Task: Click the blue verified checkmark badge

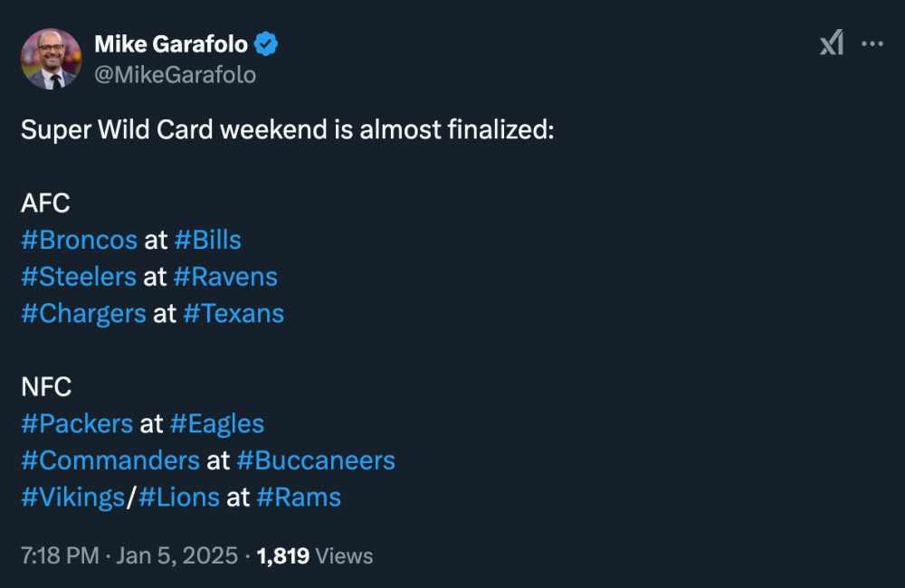Action: [265, 43]
